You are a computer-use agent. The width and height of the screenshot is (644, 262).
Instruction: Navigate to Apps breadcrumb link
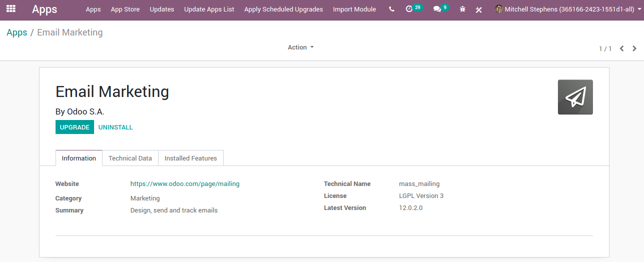coord(17,32)
